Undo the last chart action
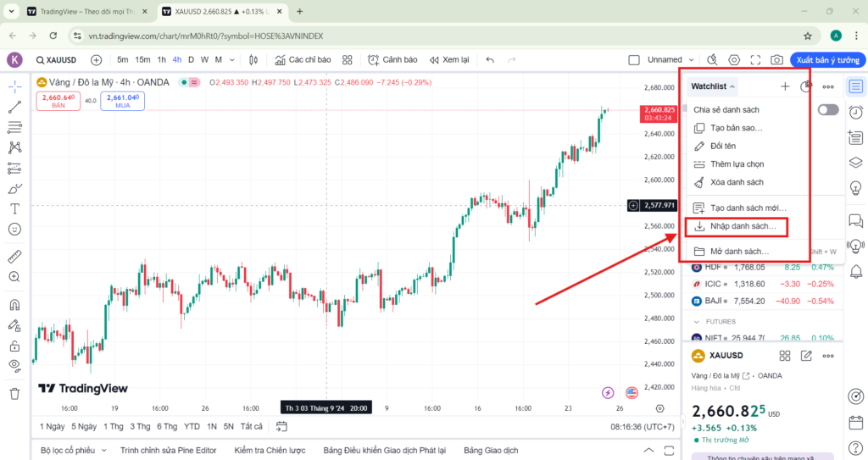 coord(490,60)
